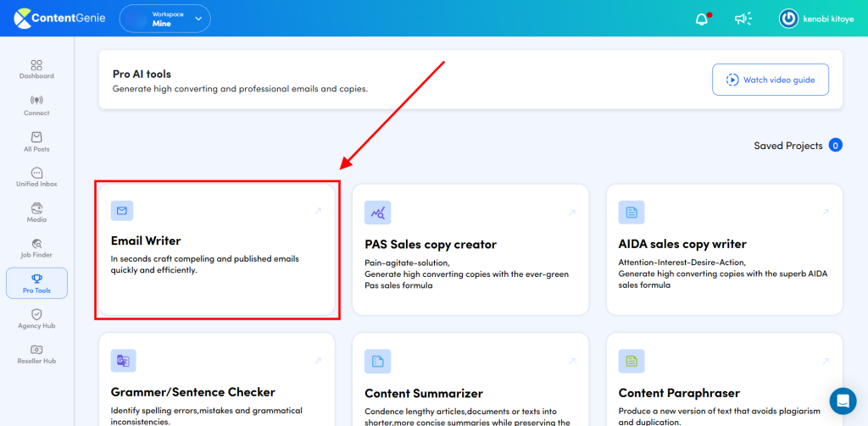The width and height of the screenshot is (868, 426).
Task: Open Job Finder in the sidebar
Action: (36, 248)
